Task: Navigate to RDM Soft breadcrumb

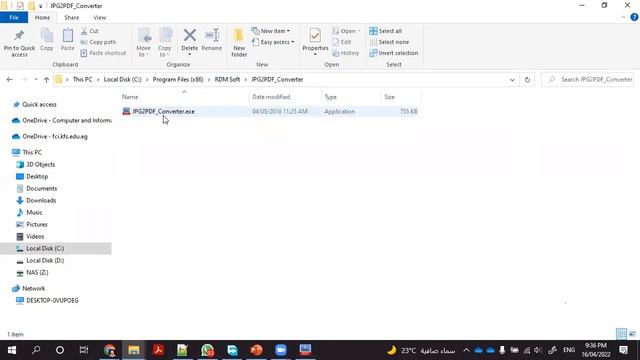Action: coord(227,80)
